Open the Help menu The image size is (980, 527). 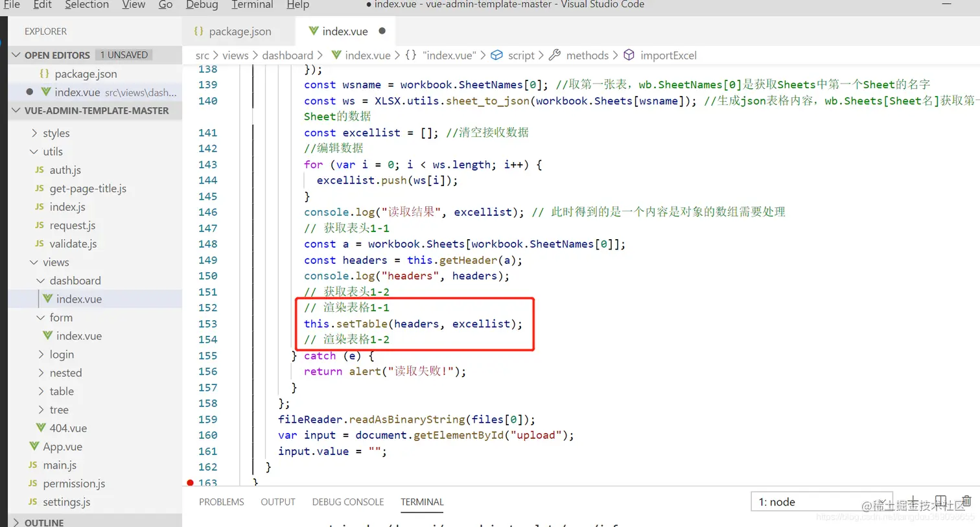[x=297, y=5]
